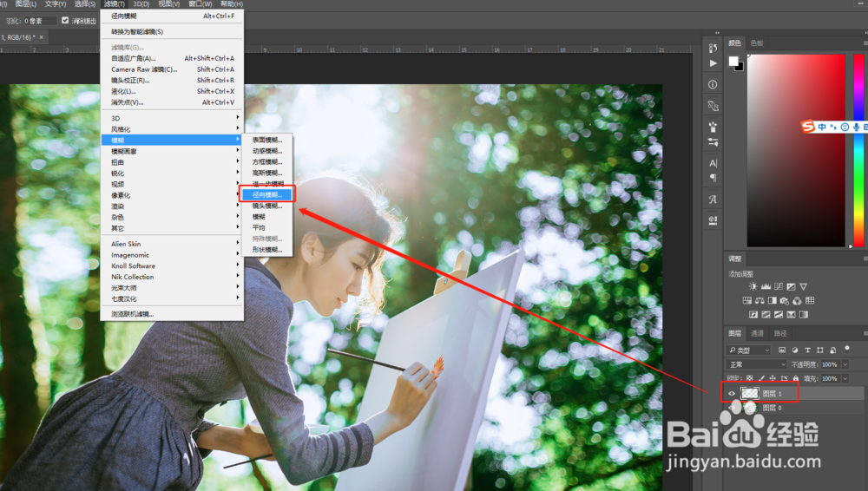
Task: Open the Info panel icon
Action: 713,85
